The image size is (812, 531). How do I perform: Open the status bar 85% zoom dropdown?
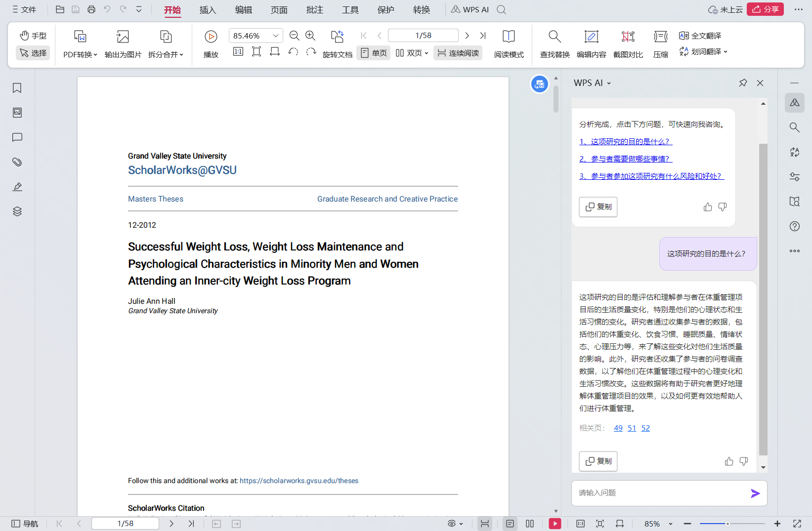click(671, 524)
